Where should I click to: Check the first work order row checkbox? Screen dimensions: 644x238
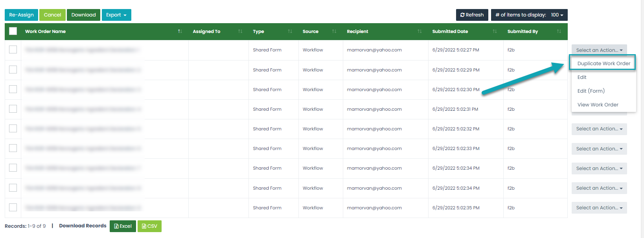(13, 49)
